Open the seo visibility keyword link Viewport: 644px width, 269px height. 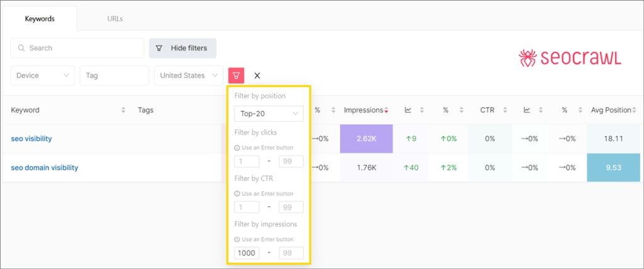(31, 139)
